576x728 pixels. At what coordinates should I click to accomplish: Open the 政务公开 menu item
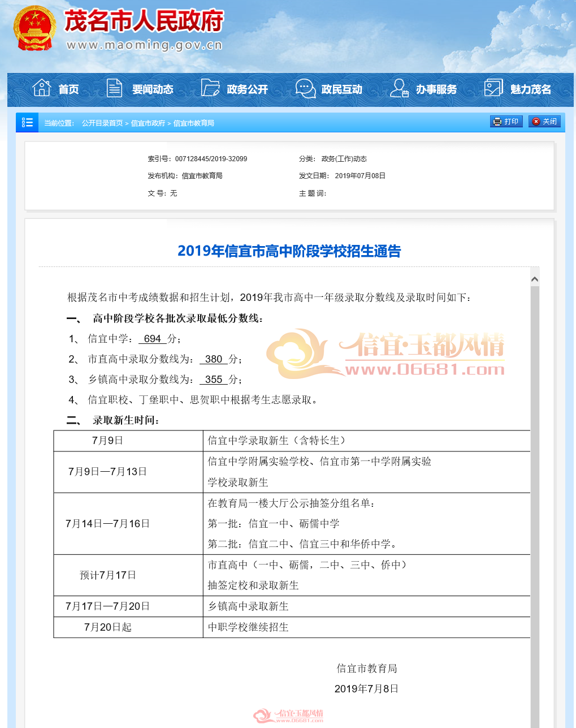point(247,89)
